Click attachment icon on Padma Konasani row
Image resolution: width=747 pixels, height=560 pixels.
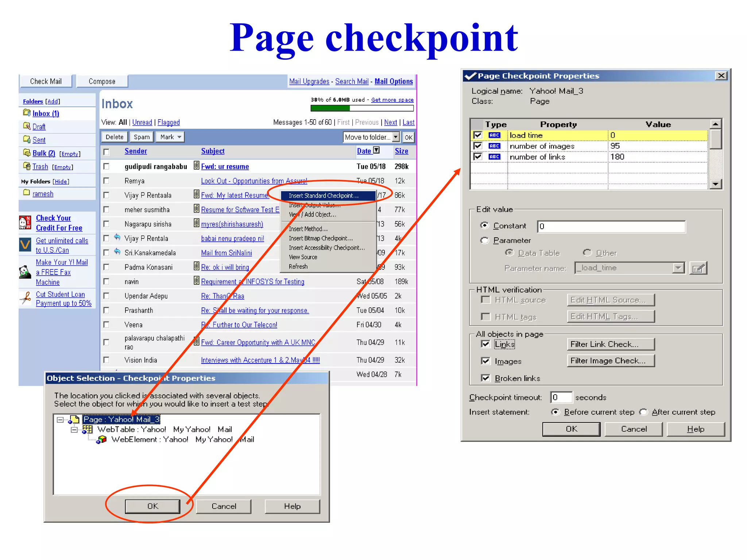coord(196,266)
